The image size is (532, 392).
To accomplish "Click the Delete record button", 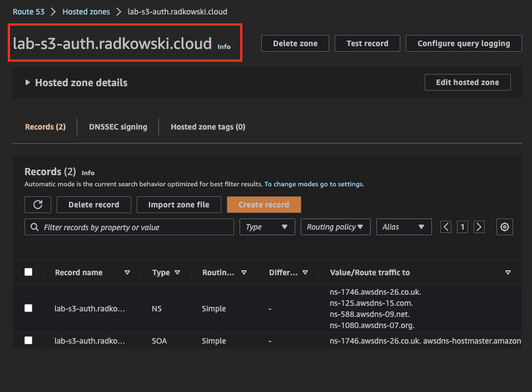I will (93, 205).
